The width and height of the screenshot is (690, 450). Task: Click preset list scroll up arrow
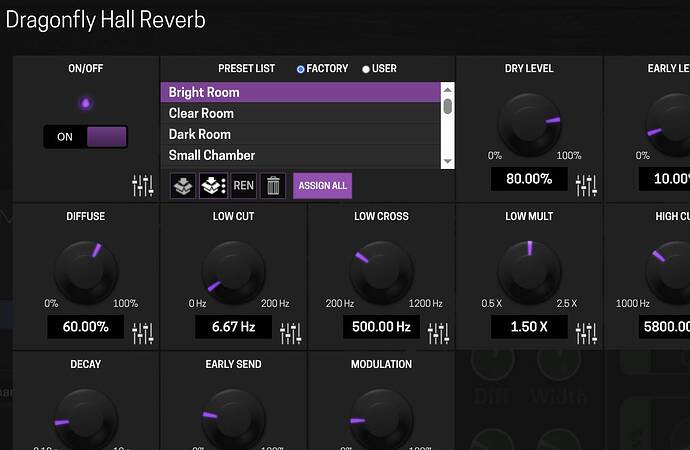click(x=448, y=90)
